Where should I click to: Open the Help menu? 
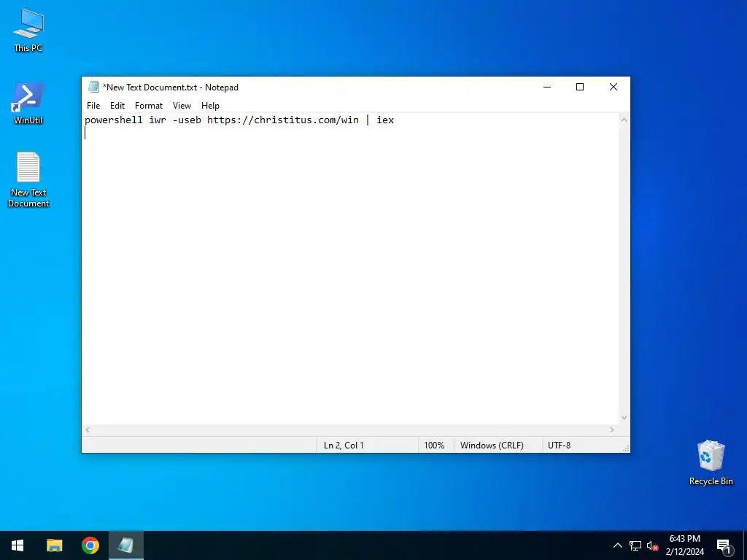coord(210,106)
